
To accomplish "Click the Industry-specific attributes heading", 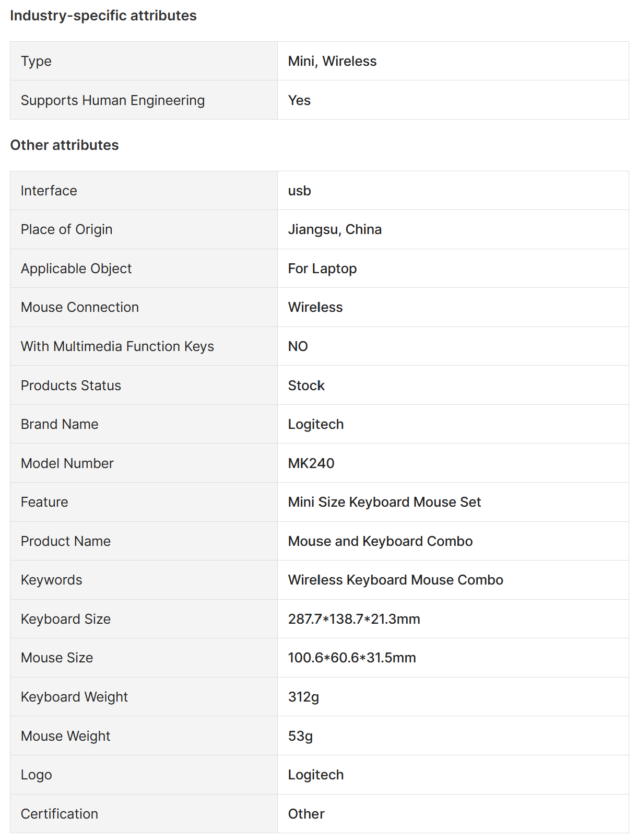I will 103,16.
